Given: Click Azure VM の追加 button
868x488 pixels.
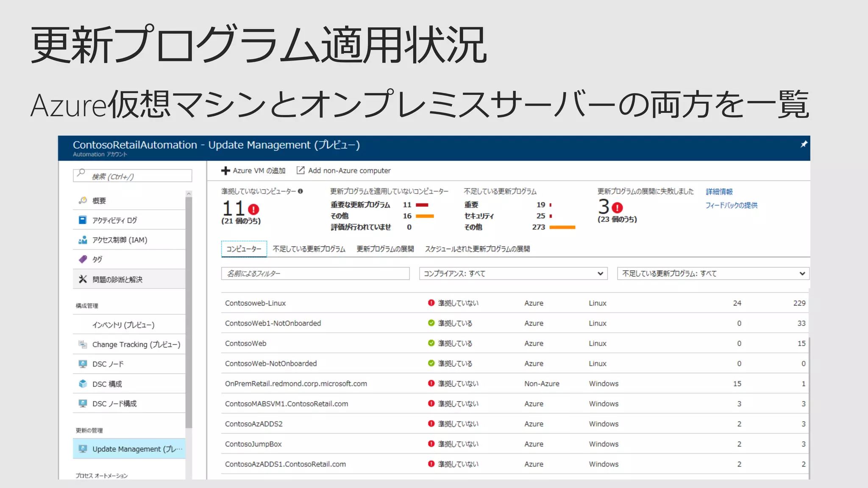Looking at the screenshot, I should coord(253,171).
